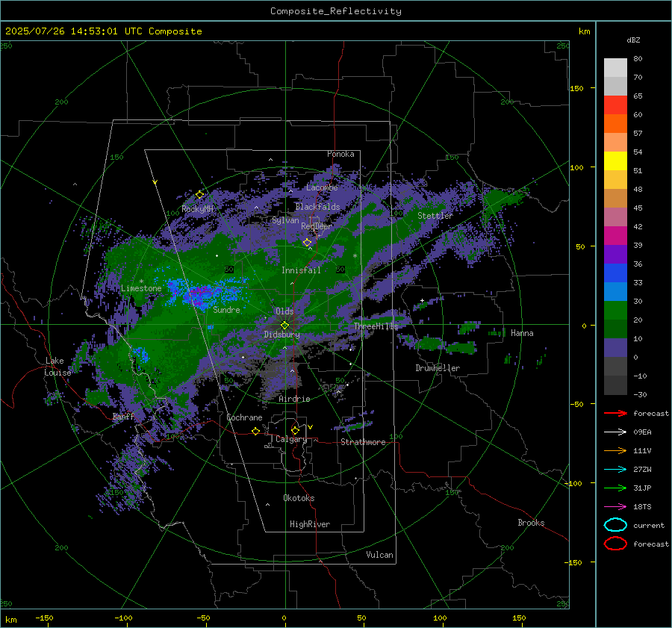This screenshot has height=628, width=672.
Task: Click the Sundre city label
Action: click(x=227, y=309)
